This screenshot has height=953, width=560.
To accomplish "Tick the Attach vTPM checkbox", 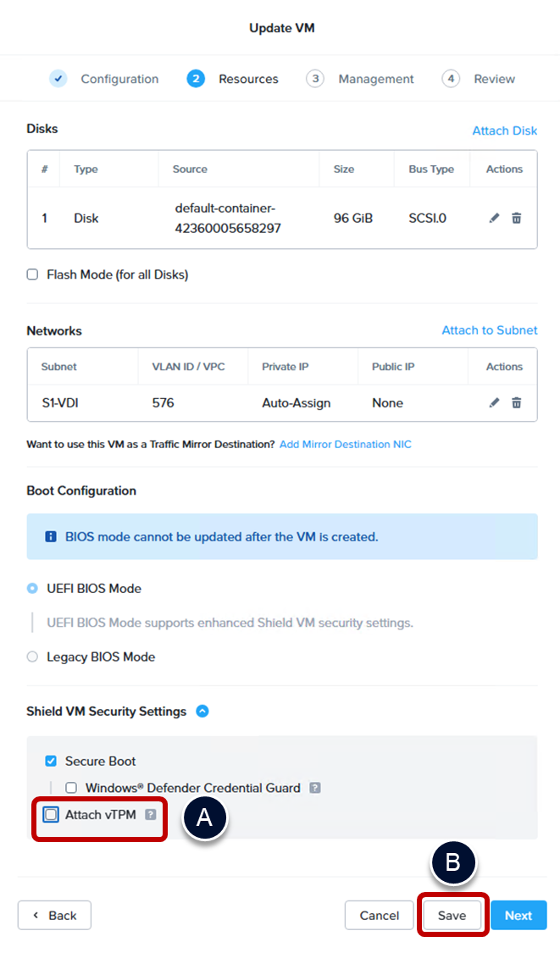I will [52, 815].
